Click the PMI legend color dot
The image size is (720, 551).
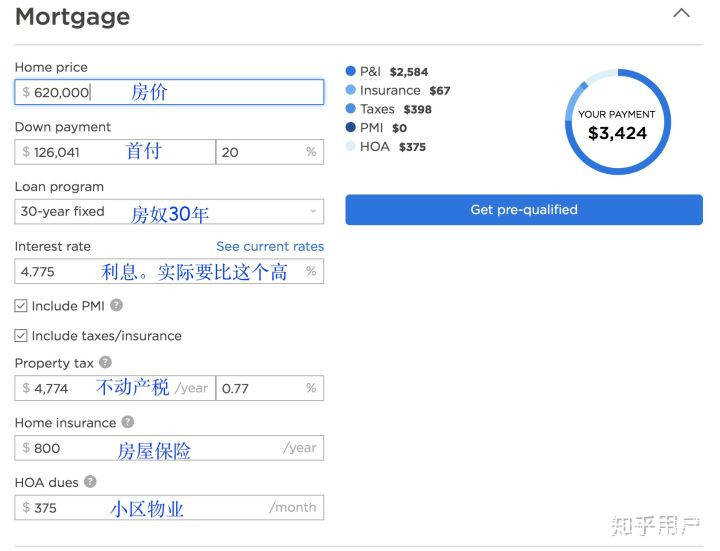point(350,127)
